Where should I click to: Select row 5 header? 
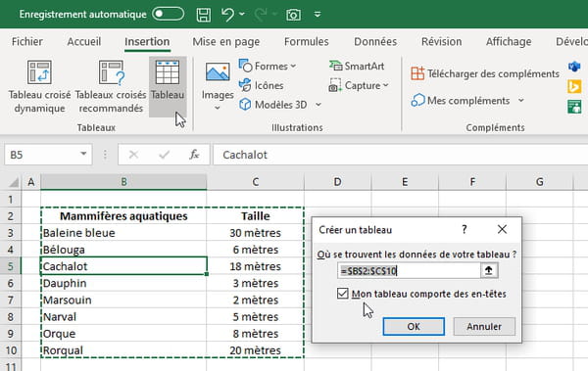11,266
